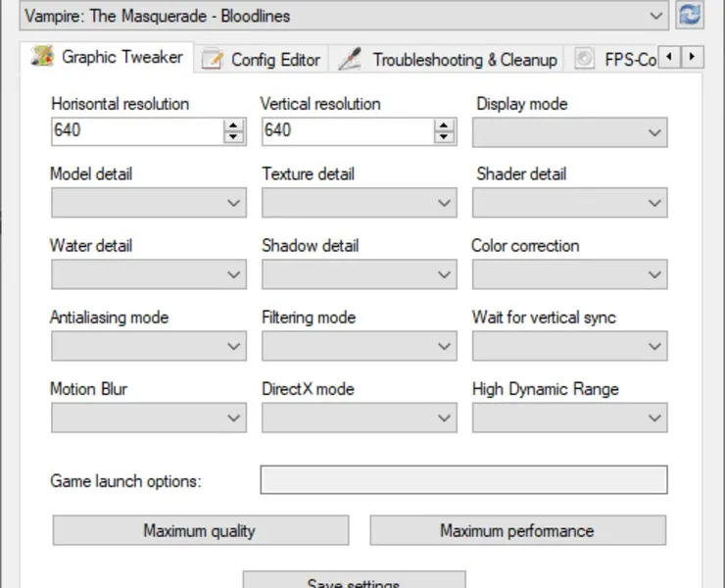
Task: Open the High Dynamic Range dropdown
Action: click(569, 417)
